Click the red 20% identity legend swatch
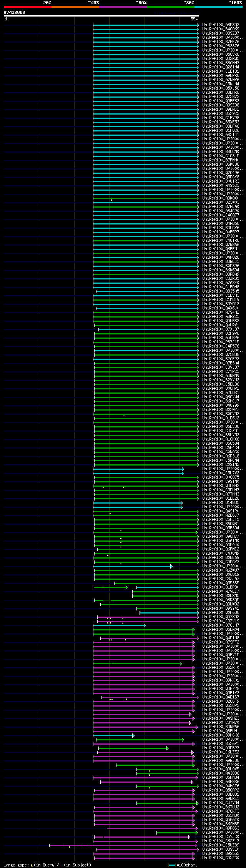 (x=27, y=7)
